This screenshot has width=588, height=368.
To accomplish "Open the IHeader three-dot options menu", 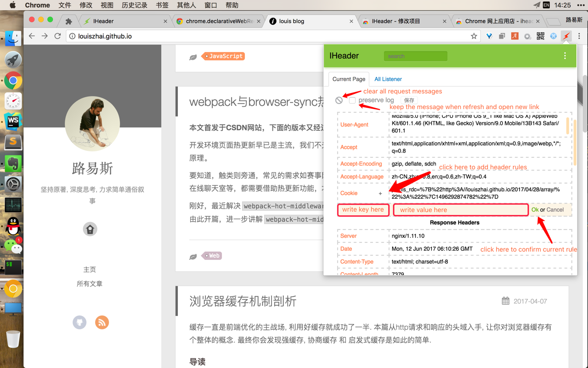I will point(565,56).
